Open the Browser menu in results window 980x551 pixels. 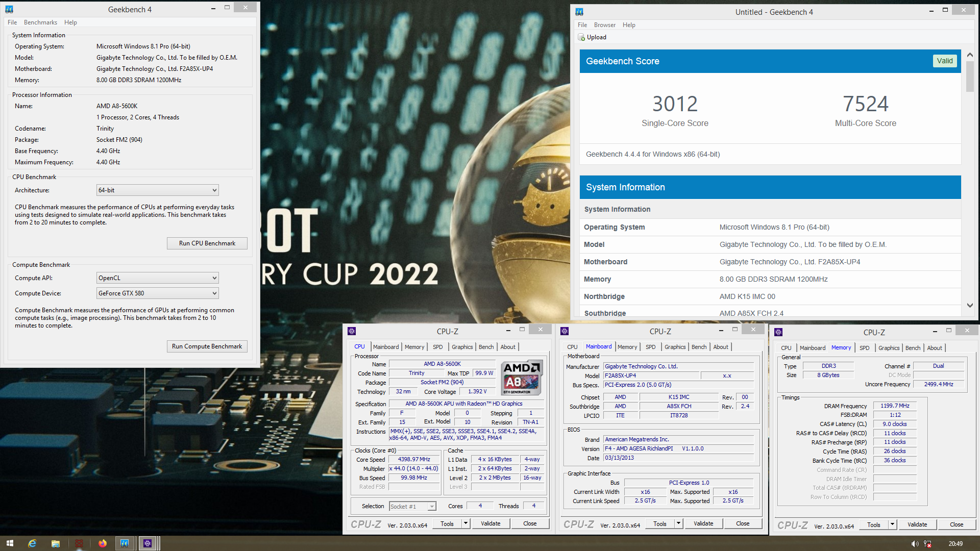(605, 25)
